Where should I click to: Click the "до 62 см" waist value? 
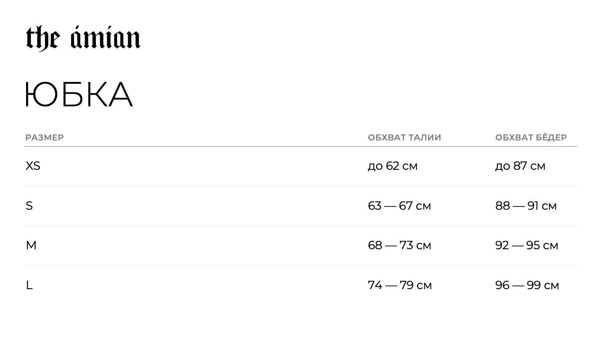392,166
